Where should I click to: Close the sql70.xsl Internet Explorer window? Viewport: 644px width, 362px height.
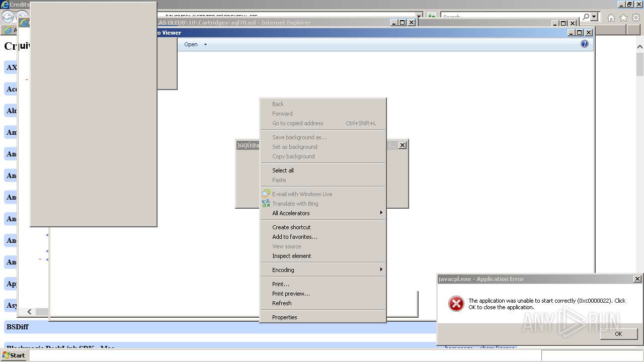(x=412, y=23)
